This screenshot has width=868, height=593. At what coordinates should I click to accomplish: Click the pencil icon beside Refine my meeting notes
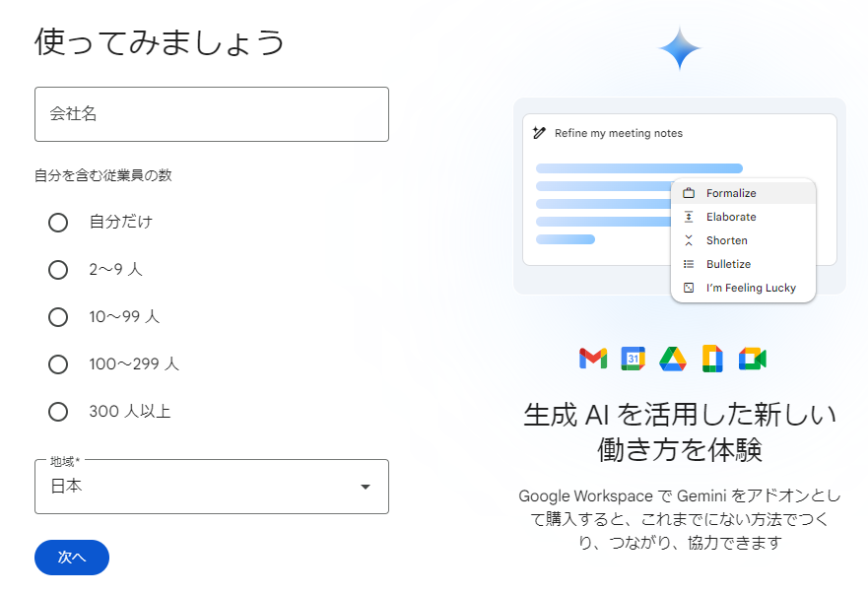[539, 133]
